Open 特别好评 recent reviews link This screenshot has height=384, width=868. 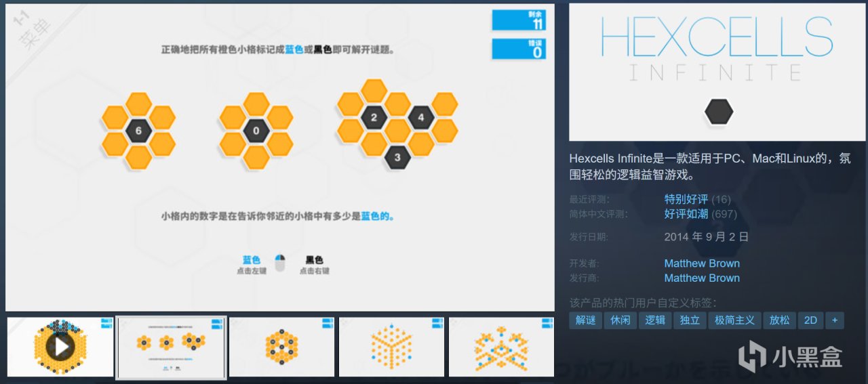tap(686, 199)
